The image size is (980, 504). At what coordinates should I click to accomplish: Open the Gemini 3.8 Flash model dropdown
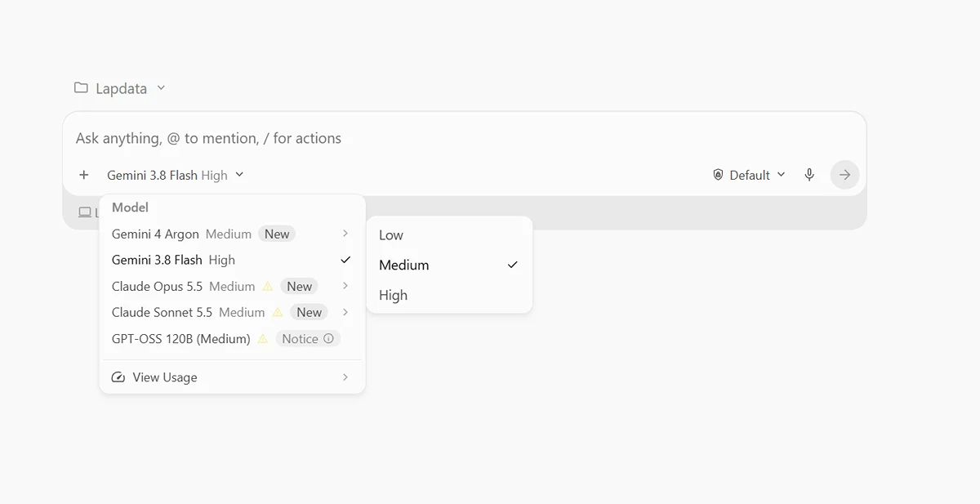click(x=176, y=175)
